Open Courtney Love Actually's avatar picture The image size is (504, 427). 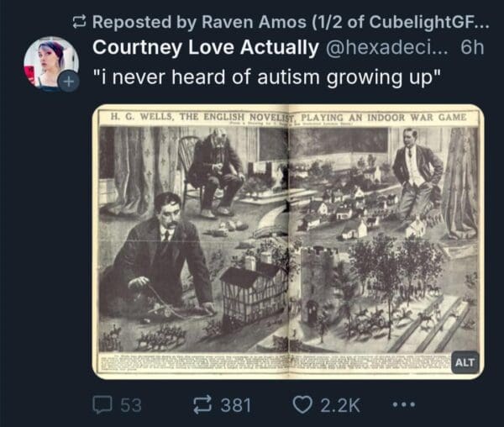point(51,64)
